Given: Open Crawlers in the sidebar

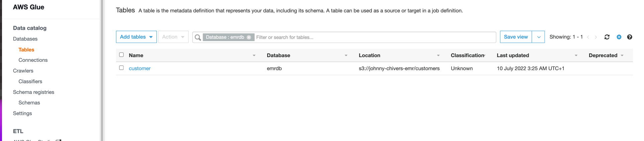Looking at the screenshot, I should [23, 71].
